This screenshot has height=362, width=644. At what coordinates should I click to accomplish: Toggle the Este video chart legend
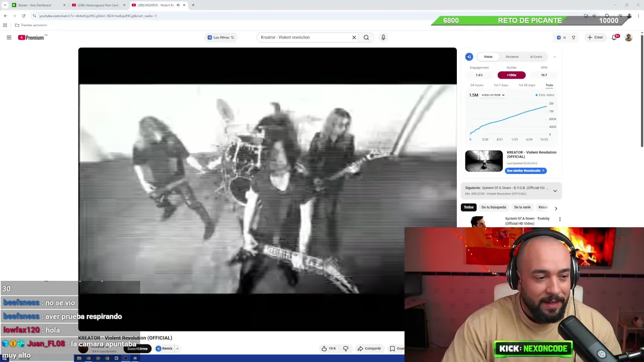545,95
